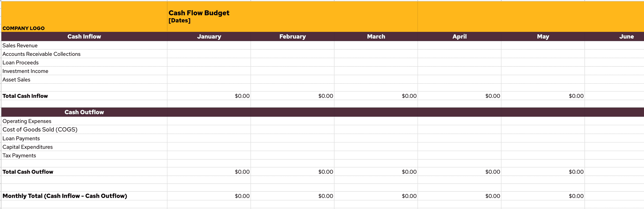Screen dimensions: 644x209
Task: Click the Monthly Total row label
Action: [x=65, y=196]
